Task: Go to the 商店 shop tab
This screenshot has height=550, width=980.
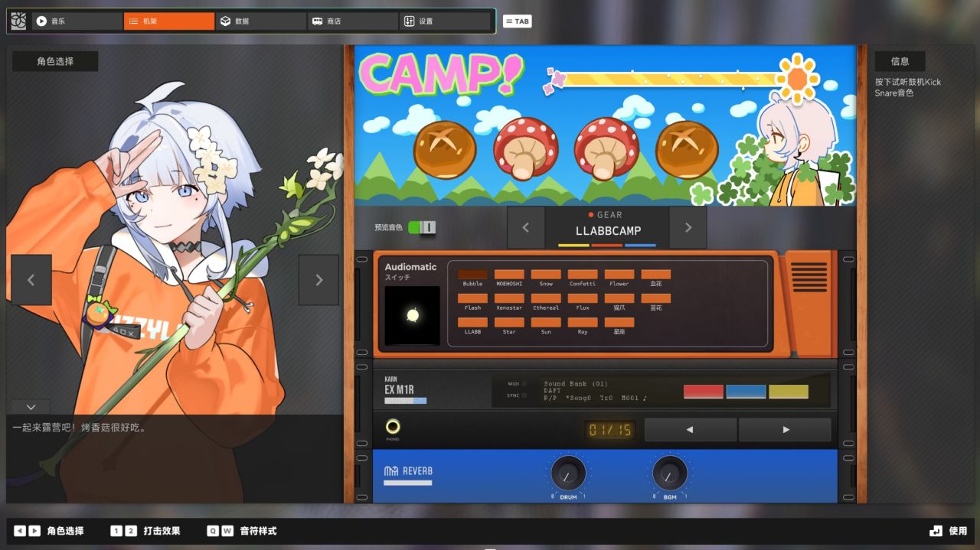Action: click(x=353, y=21)
